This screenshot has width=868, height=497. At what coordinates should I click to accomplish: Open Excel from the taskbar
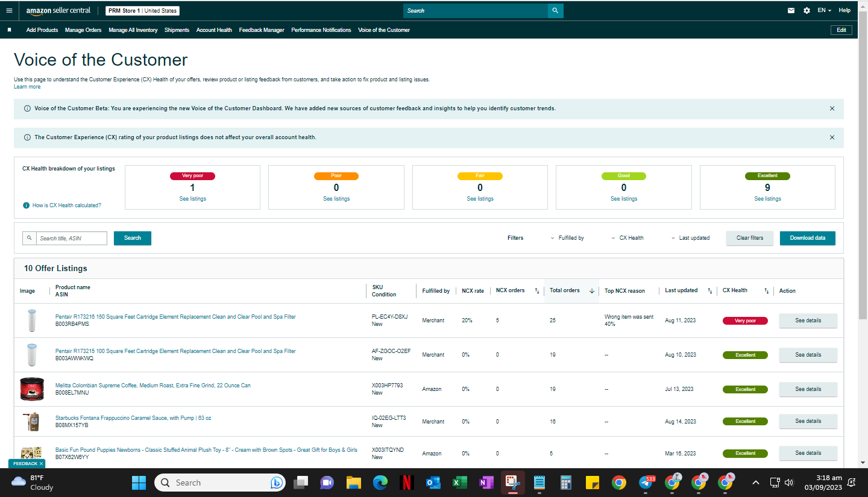[x=460, y=483]
